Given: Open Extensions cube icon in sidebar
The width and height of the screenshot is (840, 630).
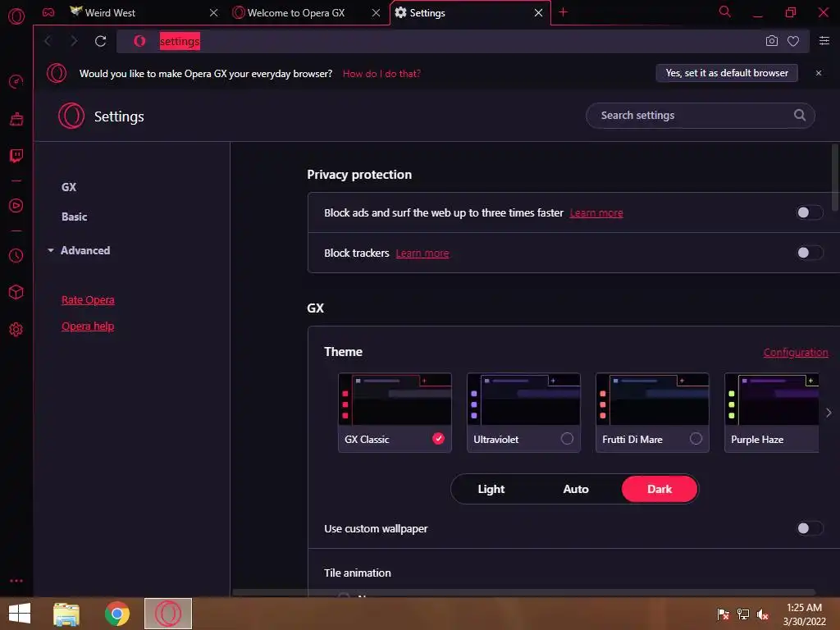Looking at the screenshot, I should tap(16, 292).
